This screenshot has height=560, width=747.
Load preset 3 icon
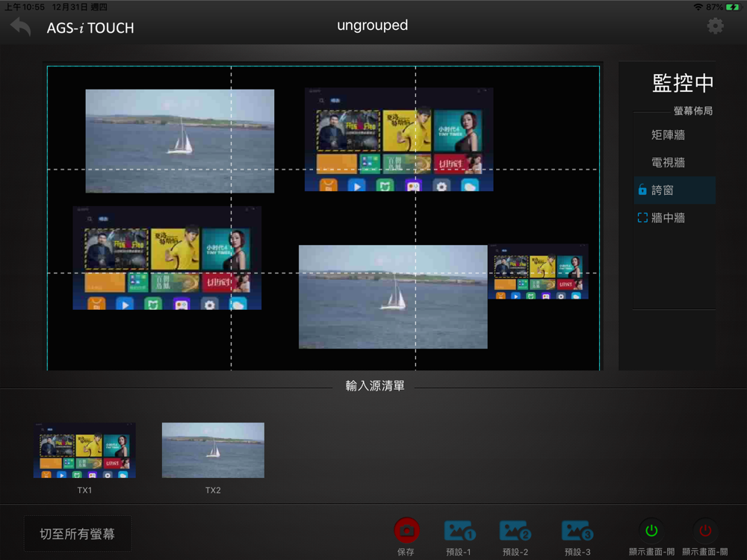(577, 531)
